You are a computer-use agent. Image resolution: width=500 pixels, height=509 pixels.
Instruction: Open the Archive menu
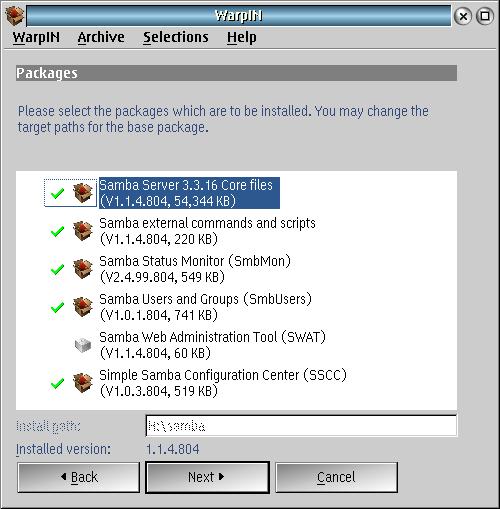(x=101, y=37)
